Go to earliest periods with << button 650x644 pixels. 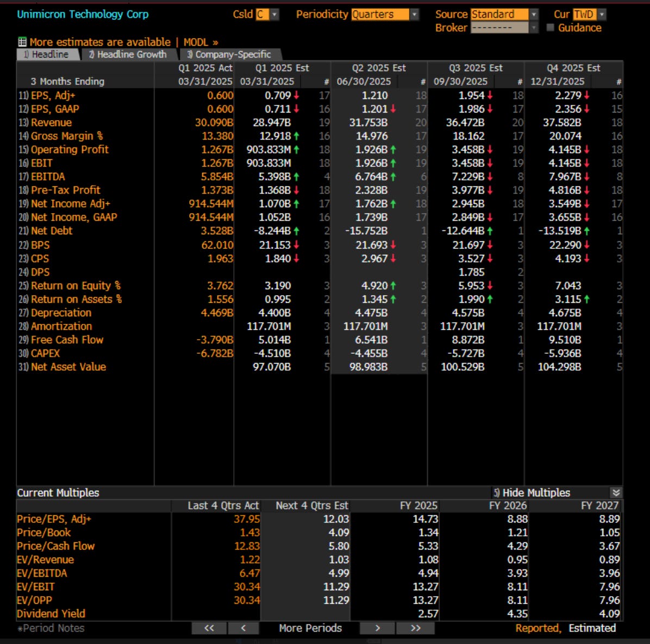pyautogui.click(x=209, y=628)
